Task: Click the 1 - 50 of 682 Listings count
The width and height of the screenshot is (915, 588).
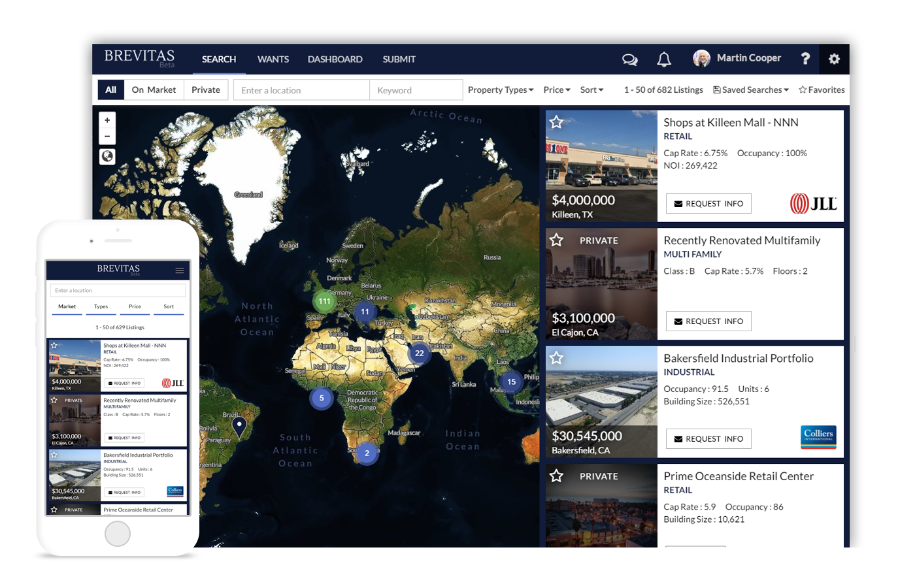Action: [x=663, y=90]
